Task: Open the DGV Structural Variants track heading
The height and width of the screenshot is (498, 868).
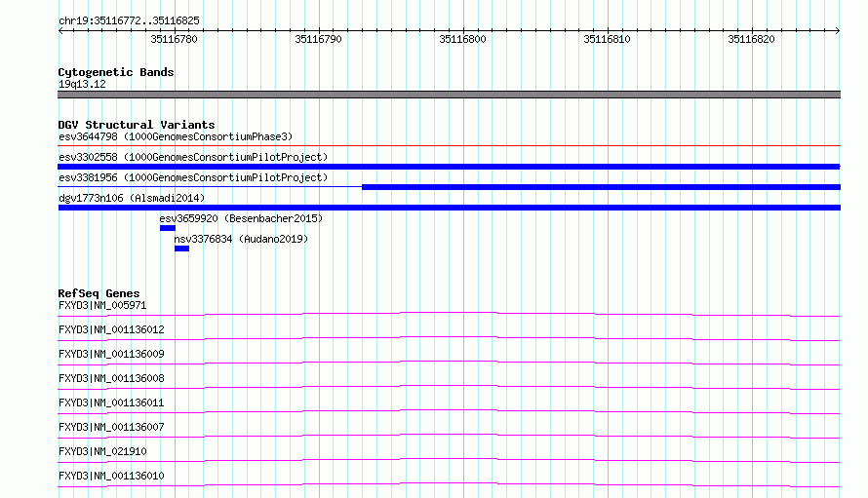Action: tap(137, 125)
